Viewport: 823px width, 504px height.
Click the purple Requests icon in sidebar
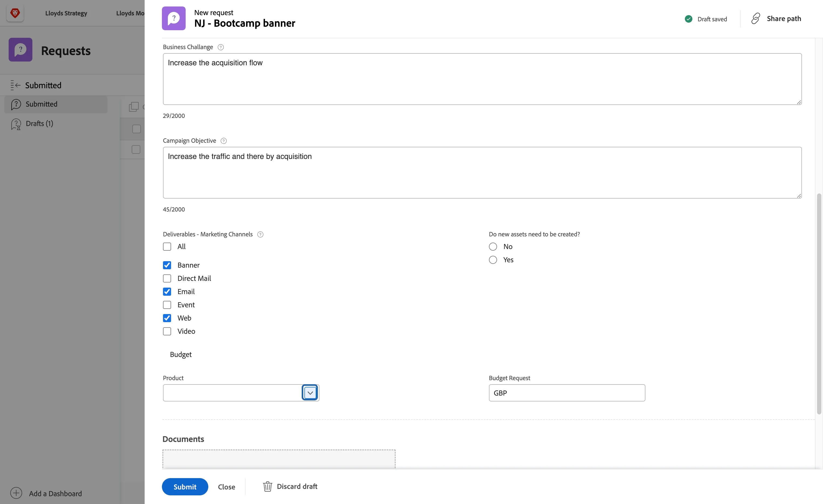pos(21,50)
